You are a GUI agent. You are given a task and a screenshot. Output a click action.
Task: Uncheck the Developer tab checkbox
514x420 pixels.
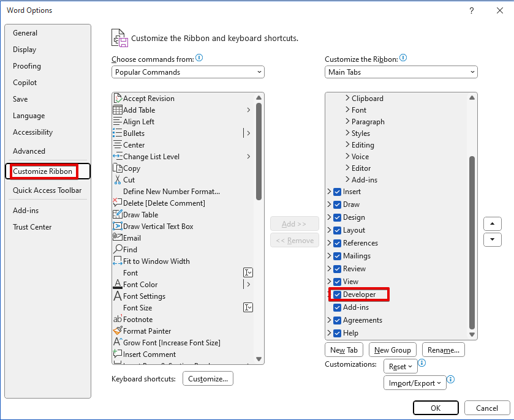click(337, 294)
